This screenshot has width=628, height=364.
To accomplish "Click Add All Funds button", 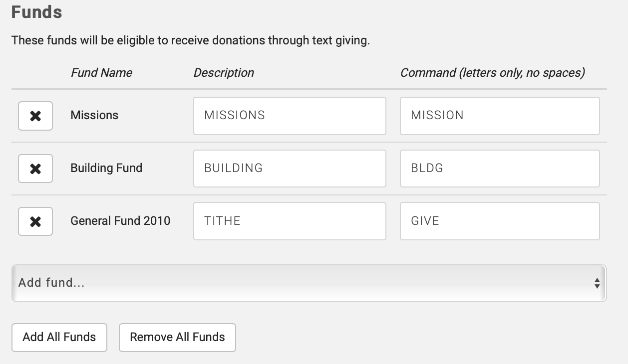I will (59, 338).
